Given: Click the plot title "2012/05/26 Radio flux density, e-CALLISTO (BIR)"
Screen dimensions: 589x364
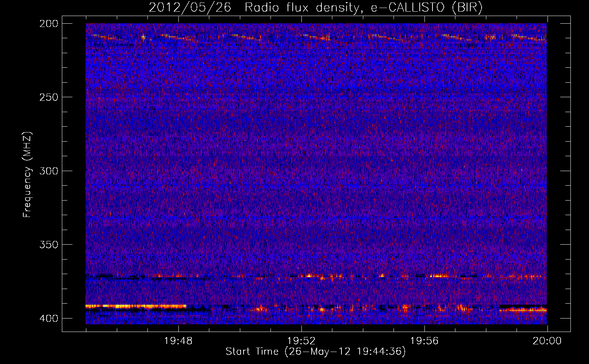Looking at the screenshot, I should pyautogui.click(x=316, y=8).
